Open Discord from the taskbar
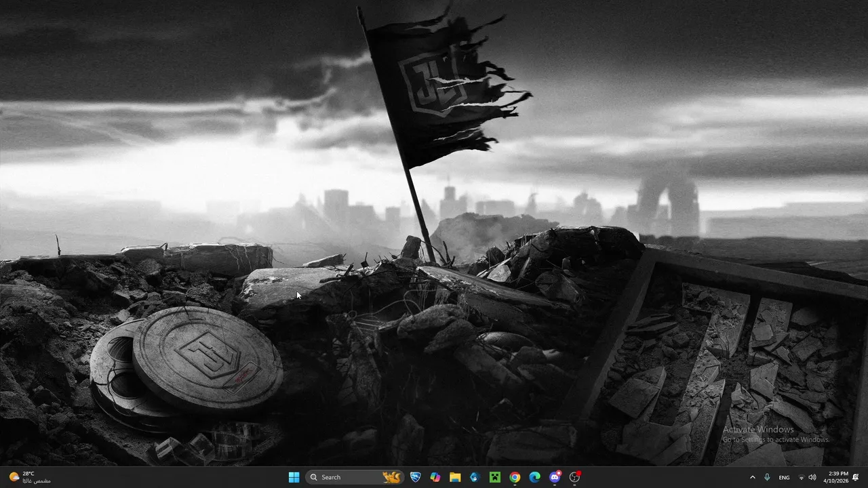The width and height of the screenshot is (868, 488). 555,477
